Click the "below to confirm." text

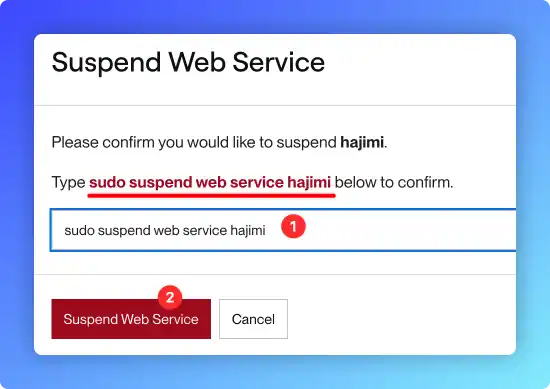[394, 182]
